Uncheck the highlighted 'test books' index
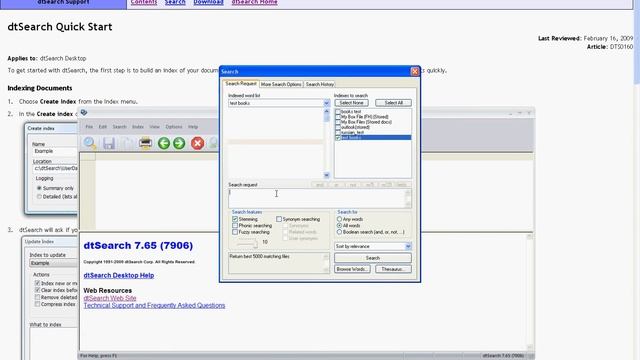The image size is (640, 360). point(338,138)
